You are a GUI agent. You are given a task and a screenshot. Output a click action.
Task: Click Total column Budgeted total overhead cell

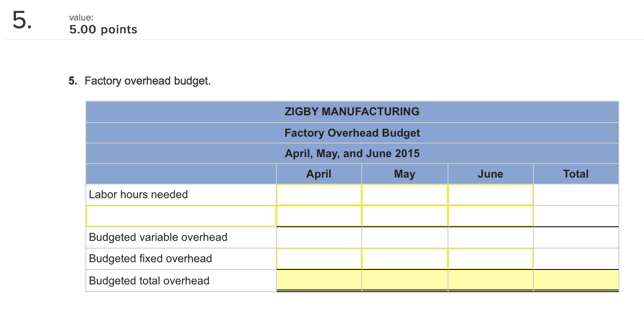(576, 281)
